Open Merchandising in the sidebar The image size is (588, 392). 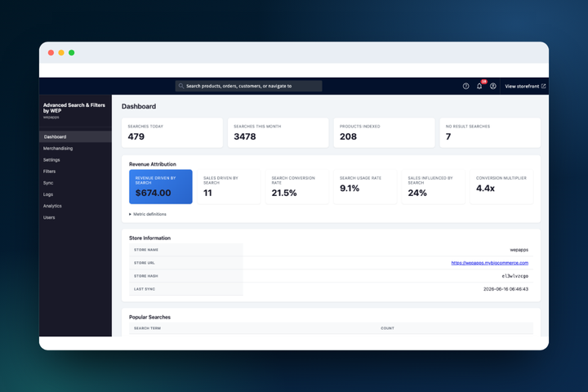tap(58, 148)
